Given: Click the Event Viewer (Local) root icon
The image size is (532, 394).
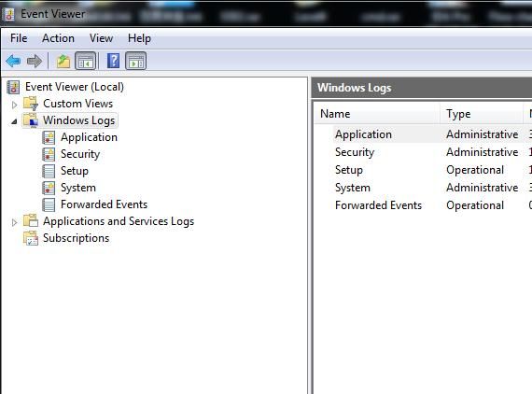Looking at the screenshot, I should (14, 87).
